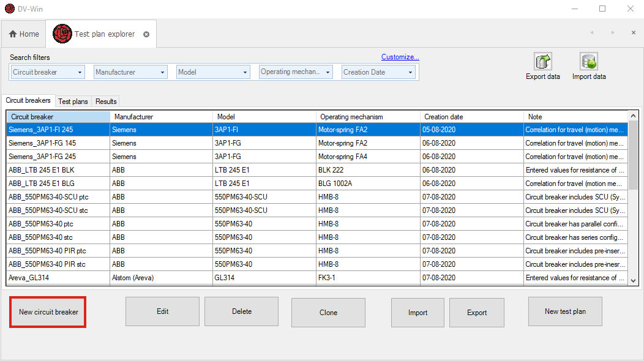
Task: Sort by the Note column header
Action: [576, 117]
